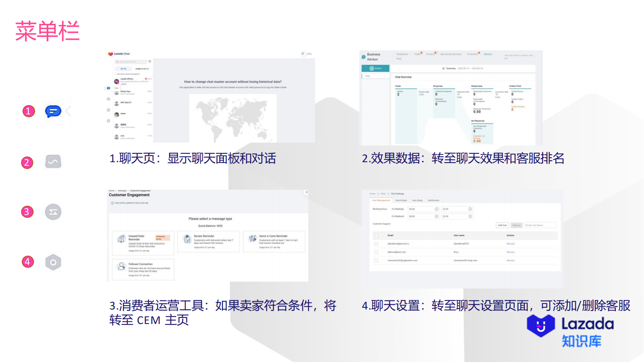Switch to the Auto Reply tab
Image resolution: width=644 pixels, height=362 pixels.
tap(417, 200)
